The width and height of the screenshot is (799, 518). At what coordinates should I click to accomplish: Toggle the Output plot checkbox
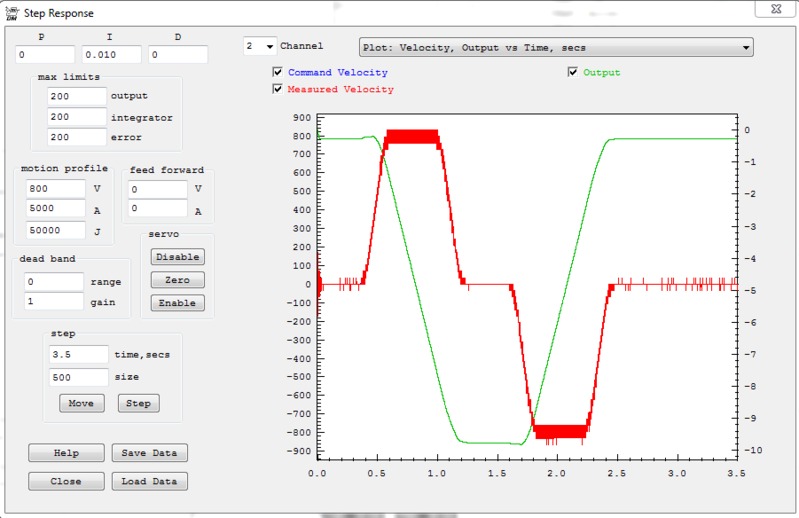pyautogui.click(x=572, y=73)
